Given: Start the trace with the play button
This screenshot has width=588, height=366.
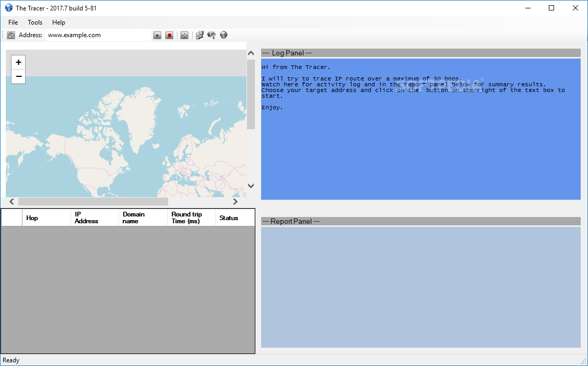Looking at the screenshot, I should click(x=157, y=35).
